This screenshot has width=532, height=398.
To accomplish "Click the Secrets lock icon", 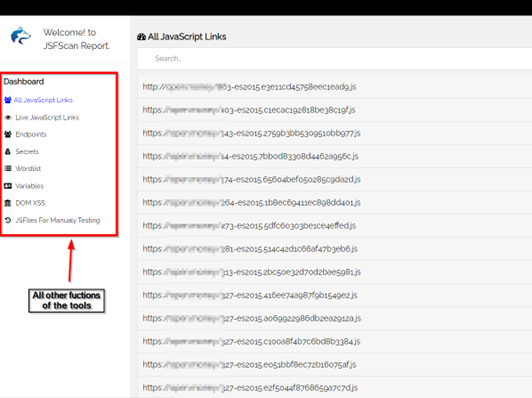I will click(x=8, y=151).
